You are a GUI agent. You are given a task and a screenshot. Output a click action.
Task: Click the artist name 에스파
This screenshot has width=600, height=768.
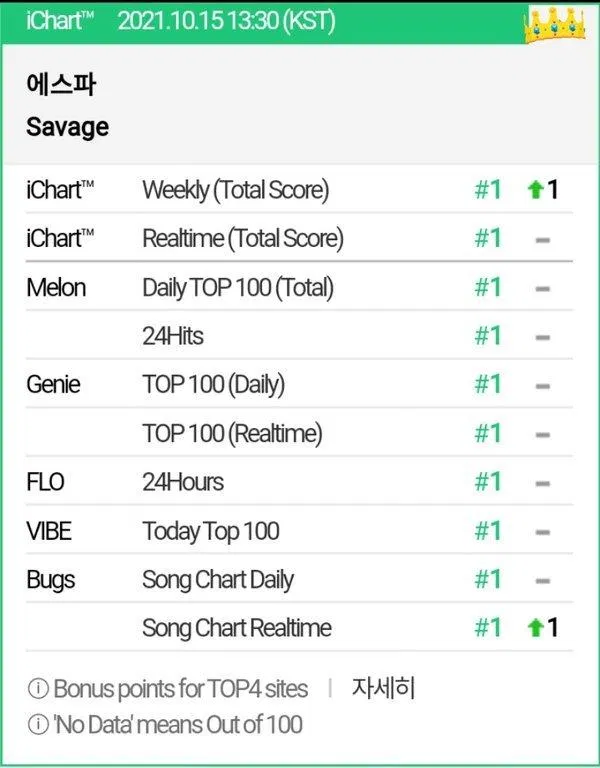click(x=61, y=87)
